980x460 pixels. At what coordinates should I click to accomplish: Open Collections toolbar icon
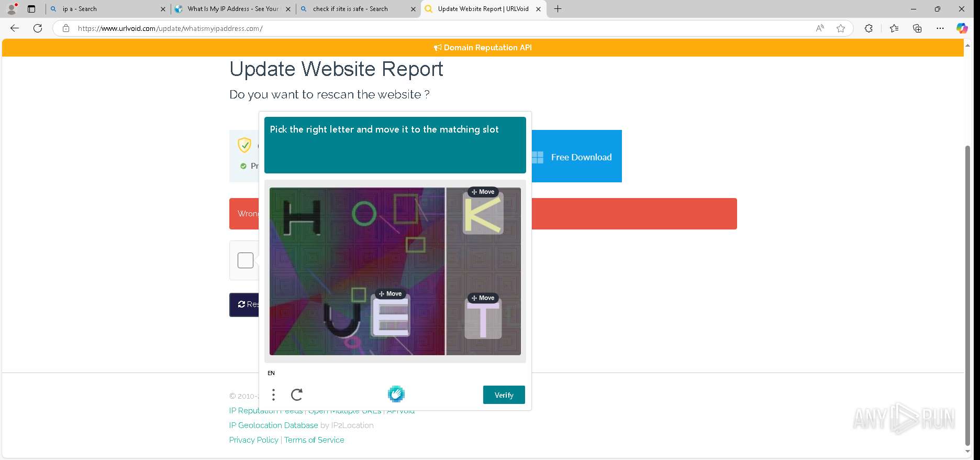coord(917,28)
